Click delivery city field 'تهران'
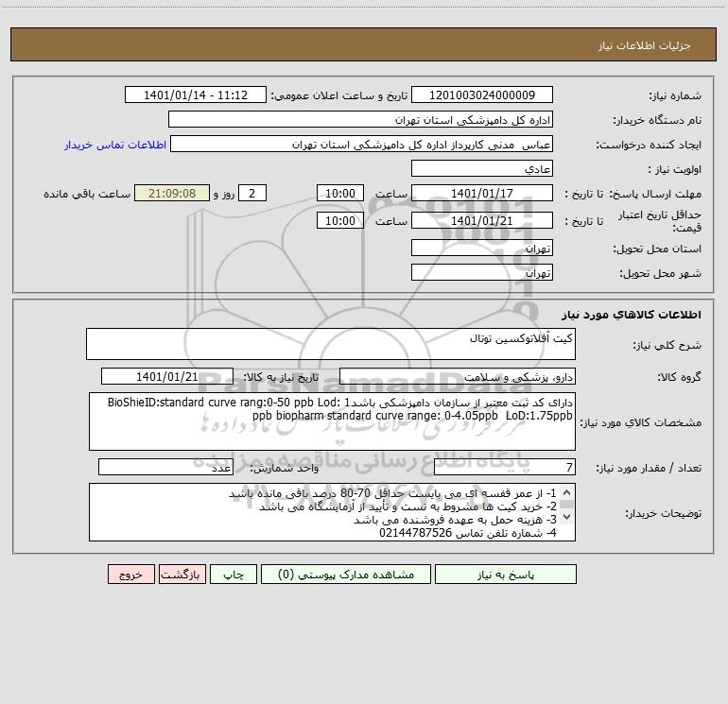This screenshot has height=704, width=728. point(482,273)
